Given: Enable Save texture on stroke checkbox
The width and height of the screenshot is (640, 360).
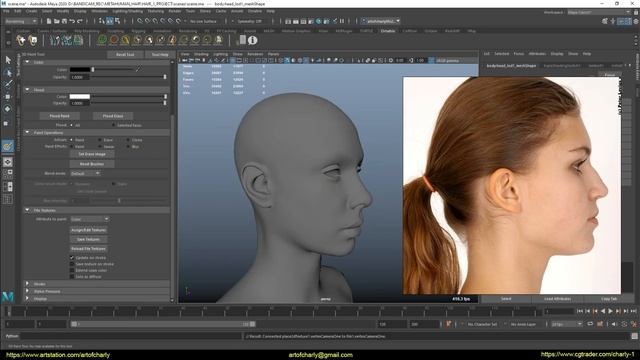Looking at the screenshot, I should [72, 264].
